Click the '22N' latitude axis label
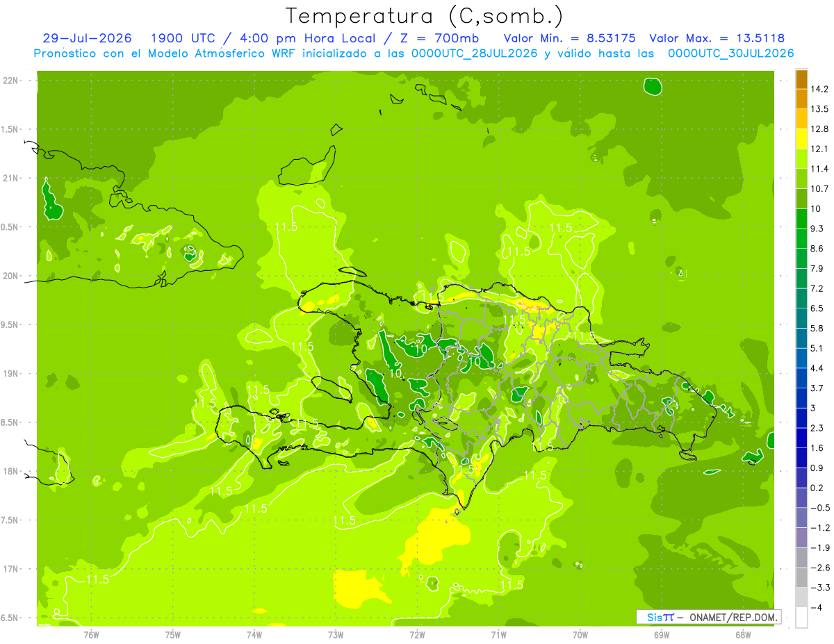 click(10, 81)
